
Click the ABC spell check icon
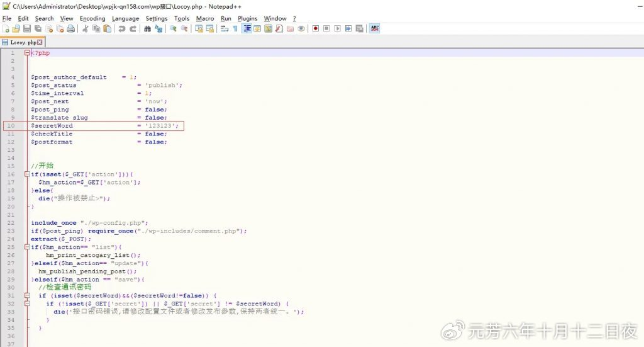coord(375,29)
